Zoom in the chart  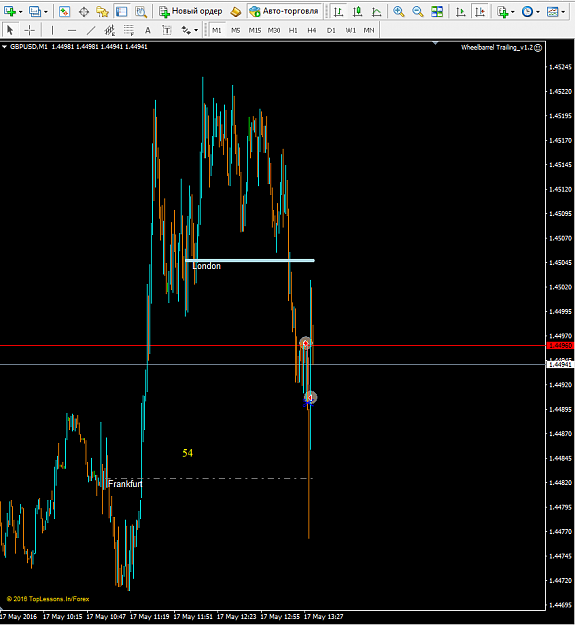[x=398, y=12]
